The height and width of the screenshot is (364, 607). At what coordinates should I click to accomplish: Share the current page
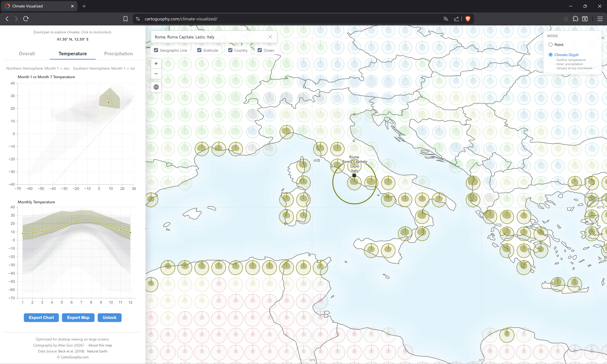pyautogui.click(x=456, y=19)
